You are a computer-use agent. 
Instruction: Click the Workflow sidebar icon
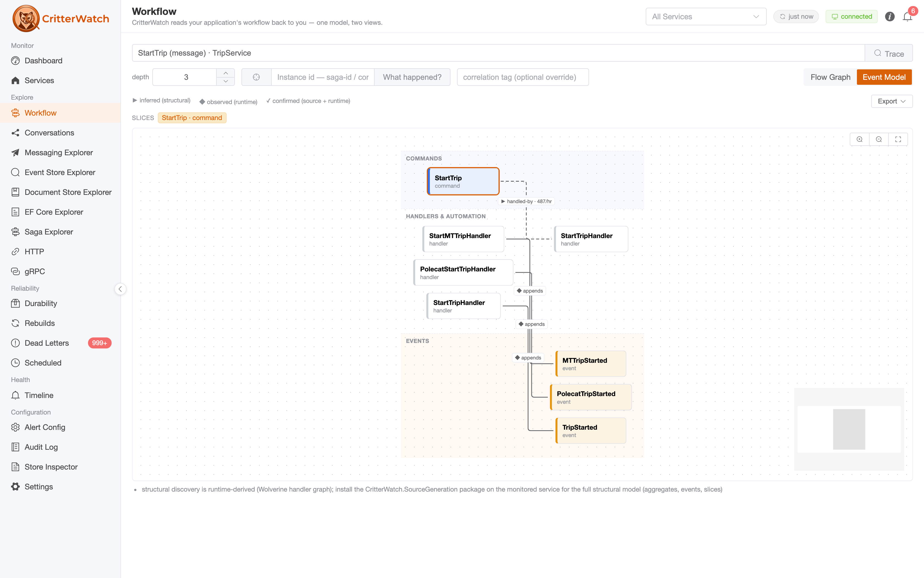15,113
